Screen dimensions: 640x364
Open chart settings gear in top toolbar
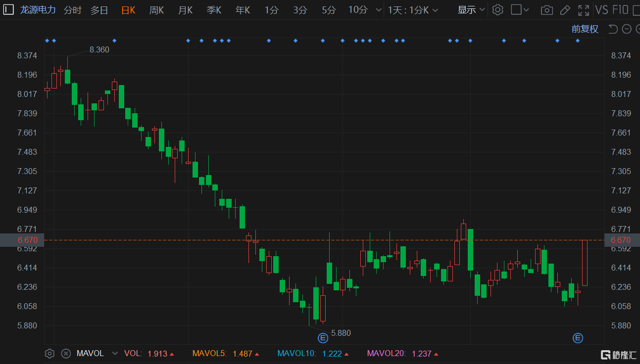(498, 10)
